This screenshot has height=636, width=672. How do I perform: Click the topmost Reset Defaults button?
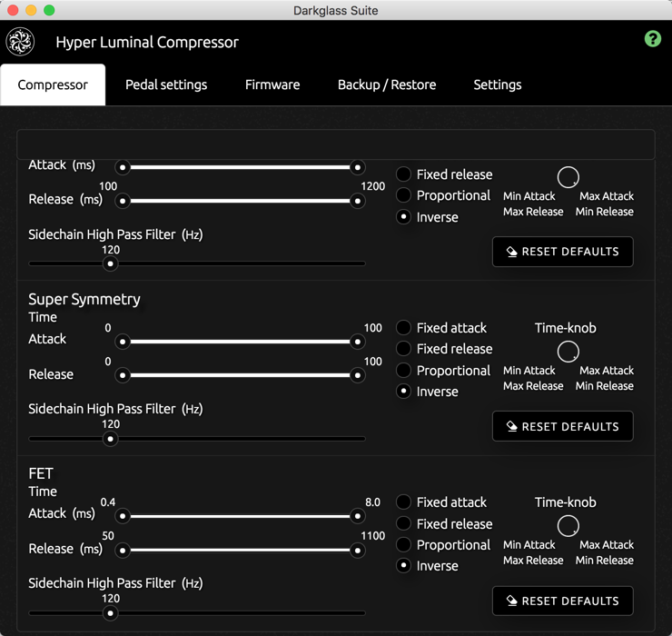pos(563,252)
